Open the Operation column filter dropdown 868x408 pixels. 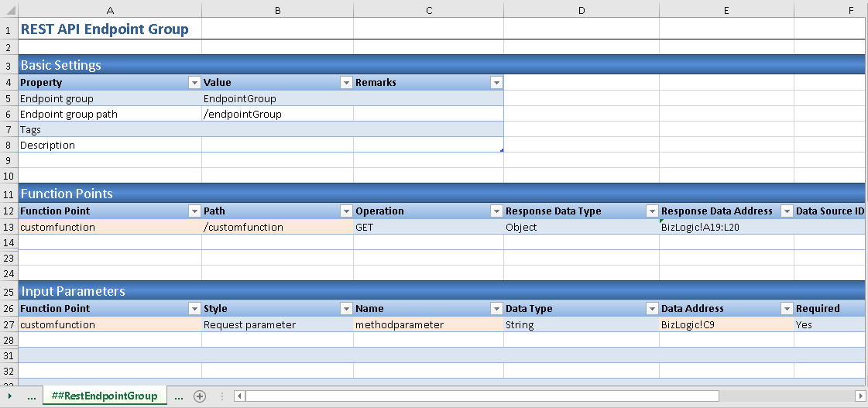[496, 211]
